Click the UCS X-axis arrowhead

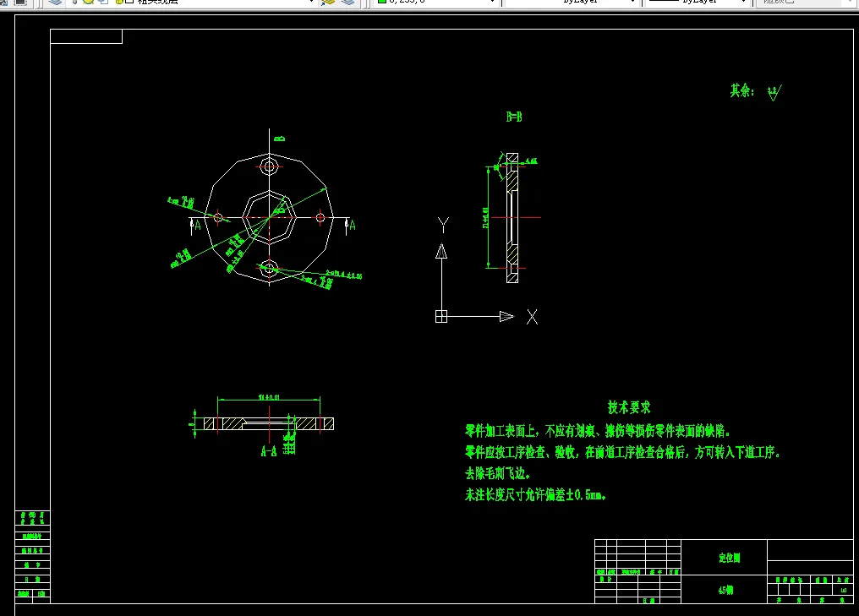point(506,317)
